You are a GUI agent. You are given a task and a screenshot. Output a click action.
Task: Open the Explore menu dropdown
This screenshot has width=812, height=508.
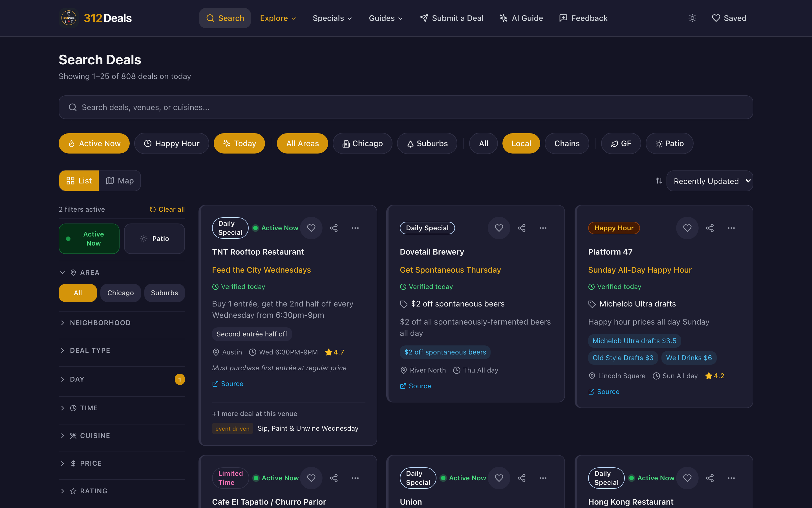(x=278, y=18)
